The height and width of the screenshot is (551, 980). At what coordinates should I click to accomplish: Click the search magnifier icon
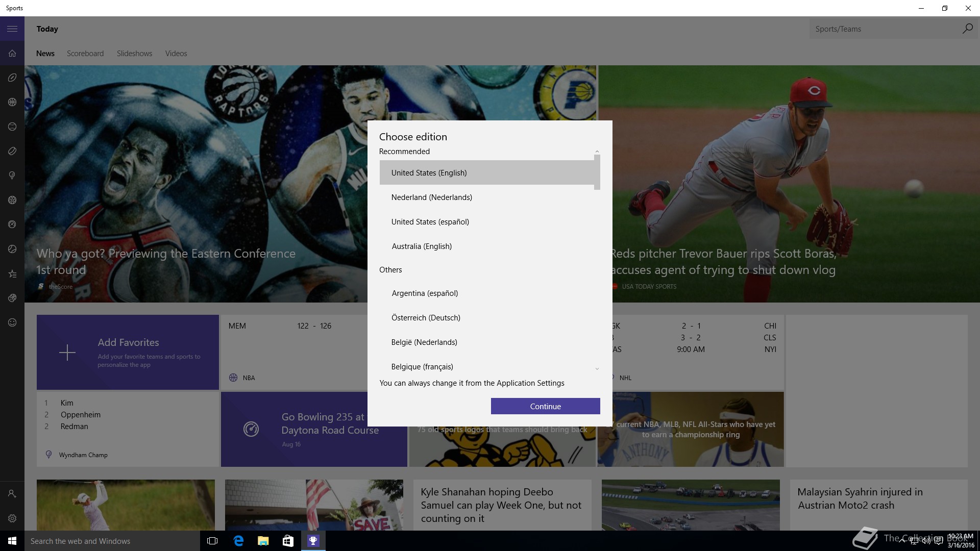pos(967,29)
